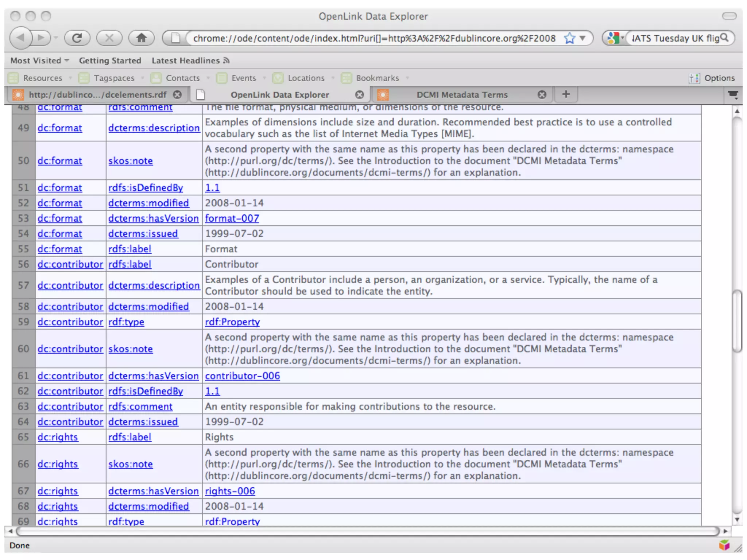Click the Latest Headlines RSS feed icon
Screen dimensions: 747x560
227,61
